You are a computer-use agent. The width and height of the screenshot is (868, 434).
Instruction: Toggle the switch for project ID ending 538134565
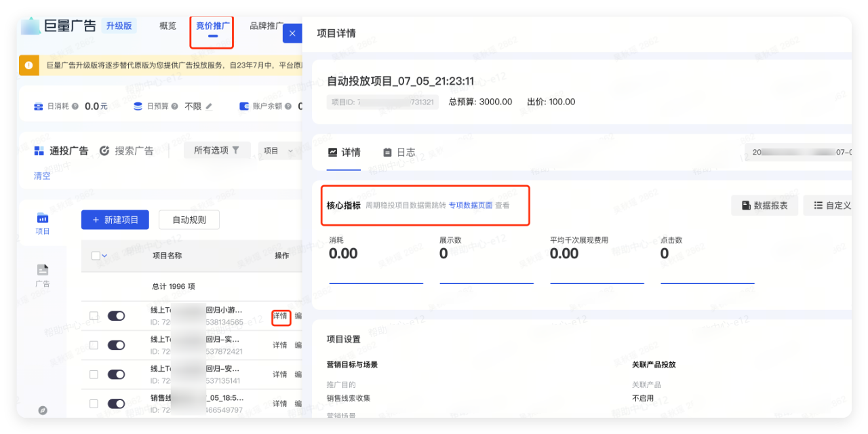click(x=117, y=316)
